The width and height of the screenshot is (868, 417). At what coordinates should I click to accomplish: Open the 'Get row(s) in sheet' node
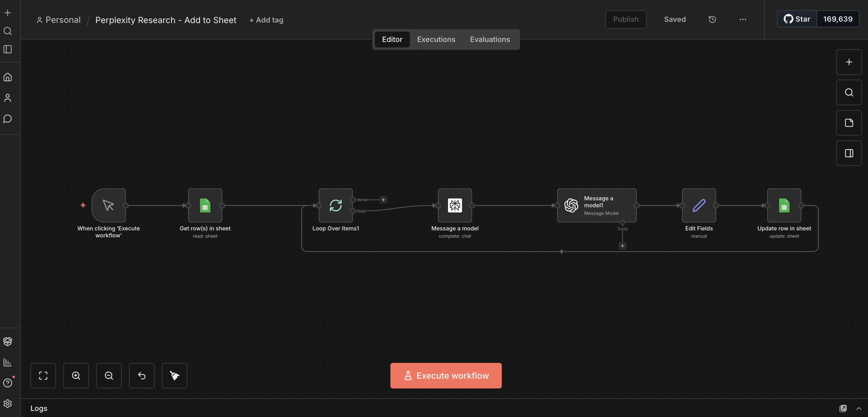click(x=205, y=206)
